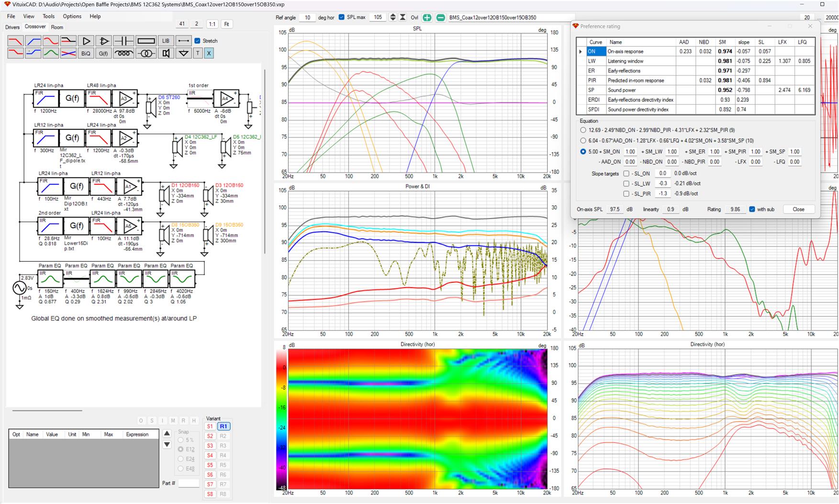Remove overlay with green minus button

click(440, 18)
